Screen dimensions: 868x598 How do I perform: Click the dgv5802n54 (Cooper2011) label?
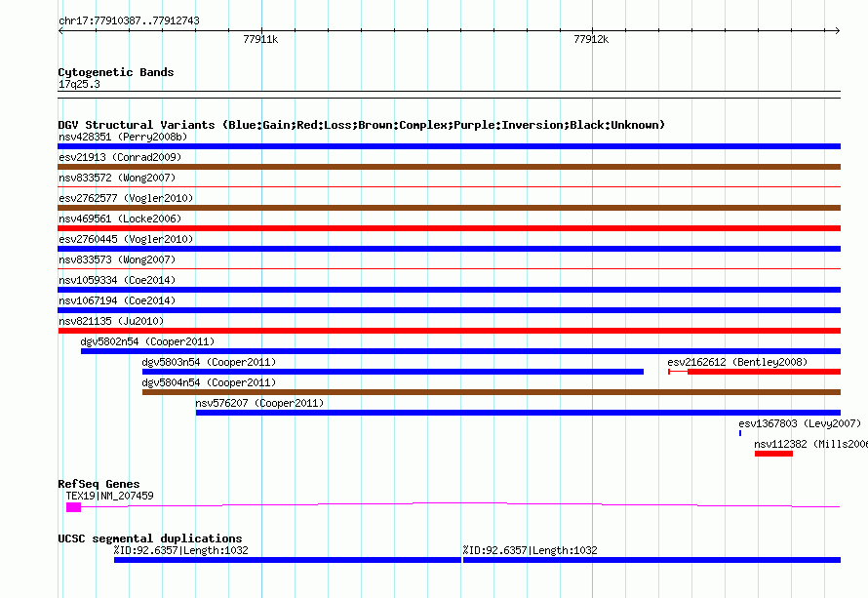(x=147, y=341)
